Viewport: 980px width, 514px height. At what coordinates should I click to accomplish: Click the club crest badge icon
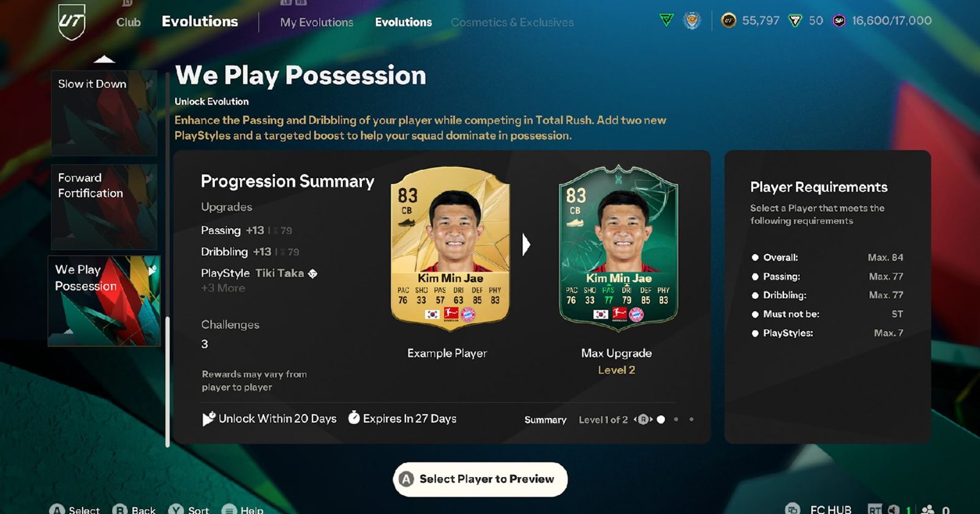coord(692,21)
